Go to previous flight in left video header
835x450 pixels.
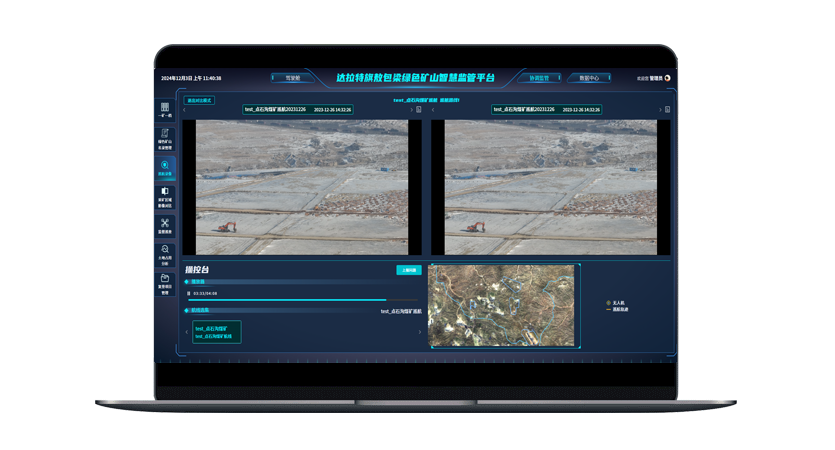point(184,110)
